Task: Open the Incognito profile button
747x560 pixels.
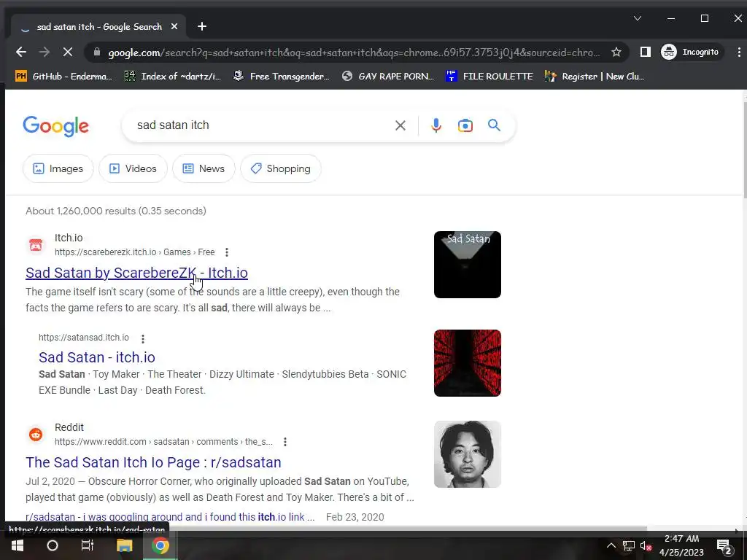Action: click(690, 52)
